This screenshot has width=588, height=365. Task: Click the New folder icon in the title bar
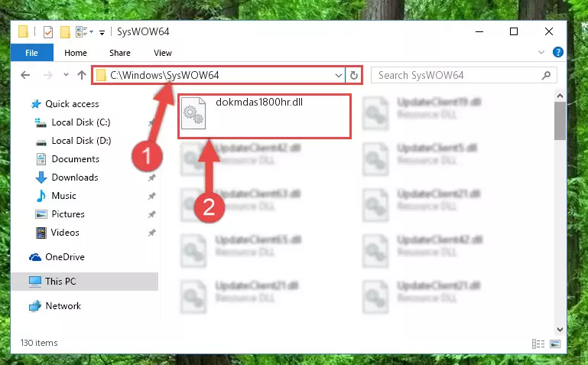coord(65,32)
